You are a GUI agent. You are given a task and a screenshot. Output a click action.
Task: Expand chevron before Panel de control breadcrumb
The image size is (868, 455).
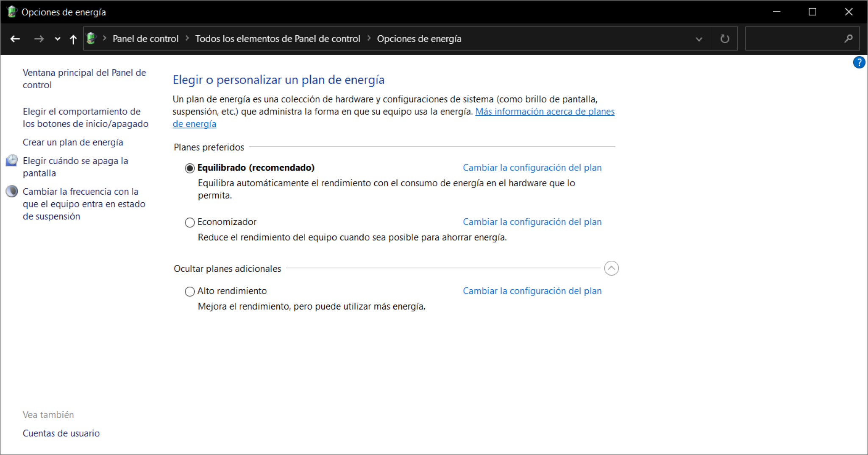tap(104, 38)
